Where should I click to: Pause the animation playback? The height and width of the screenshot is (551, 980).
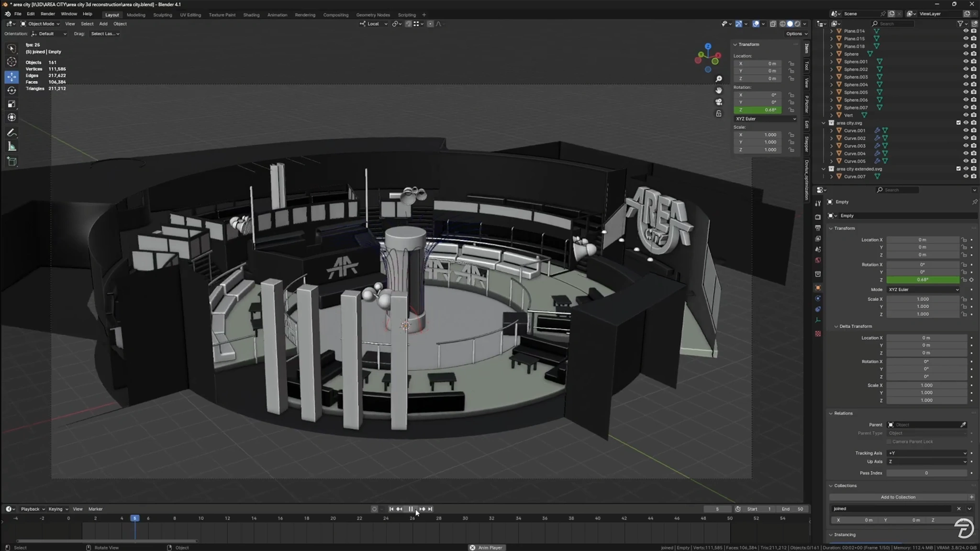411,509
